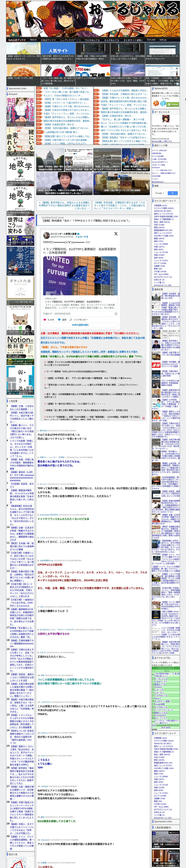186x868 pixels.
Task: Click 54件の返信を読む button in tweet
Action: click(80, 325)
